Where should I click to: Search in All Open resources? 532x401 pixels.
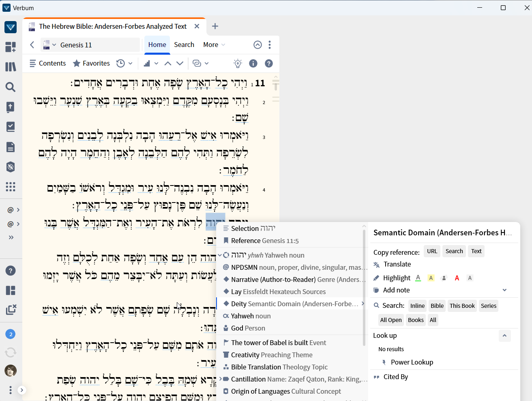(391, 320)
